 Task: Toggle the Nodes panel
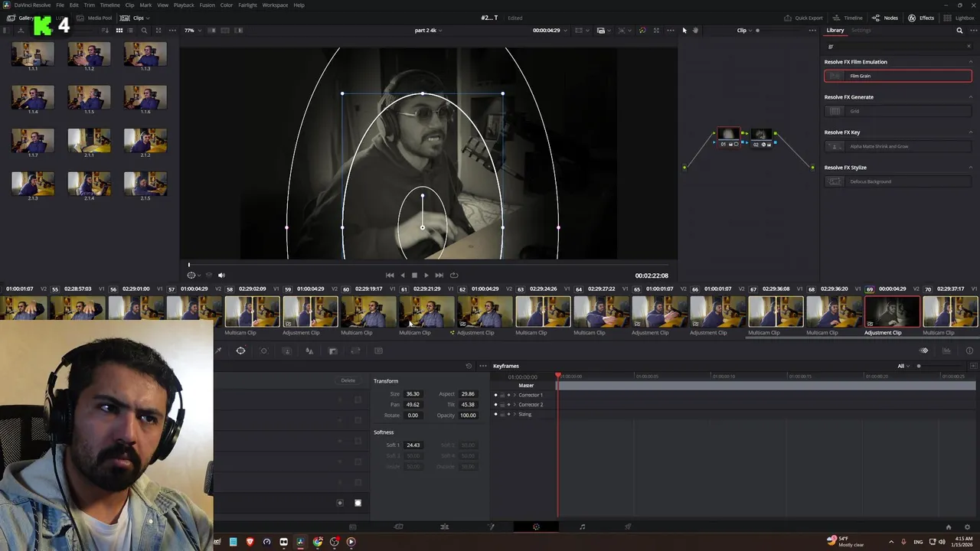[885, 18]
